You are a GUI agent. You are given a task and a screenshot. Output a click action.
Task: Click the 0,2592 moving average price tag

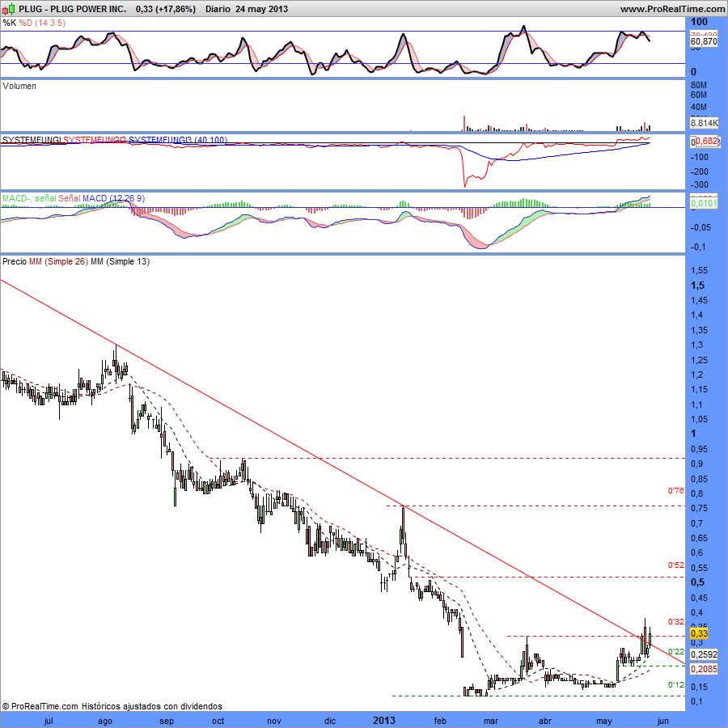tap(705, 654)
